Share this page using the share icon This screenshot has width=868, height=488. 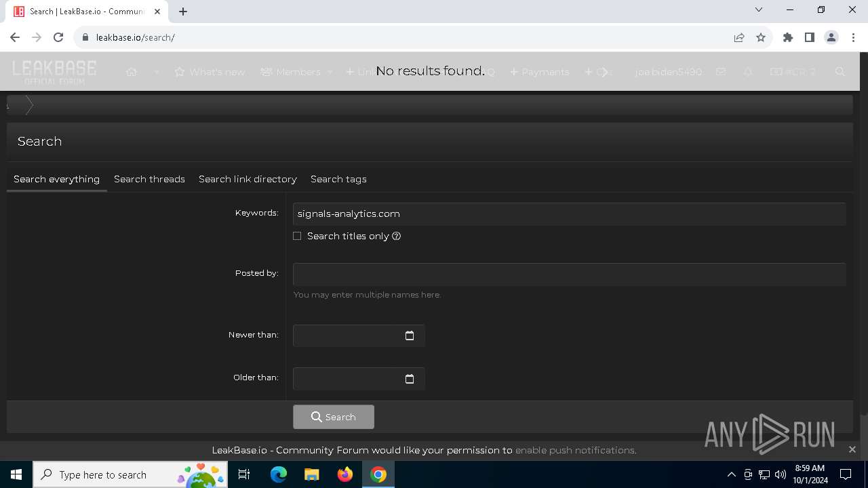(x=739, y=37)
